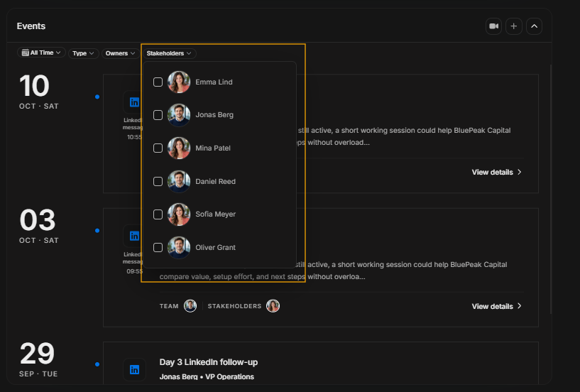The image size is (580, 392).
Task: Select the Sofia Meyer name label
Action: pyautogui.click(x=215, y=214)
